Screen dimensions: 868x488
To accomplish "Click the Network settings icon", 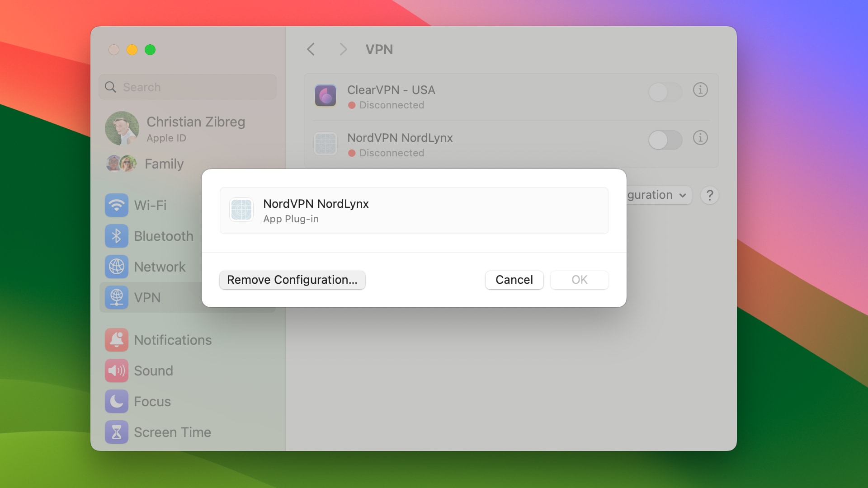I will tap(116, 266).
